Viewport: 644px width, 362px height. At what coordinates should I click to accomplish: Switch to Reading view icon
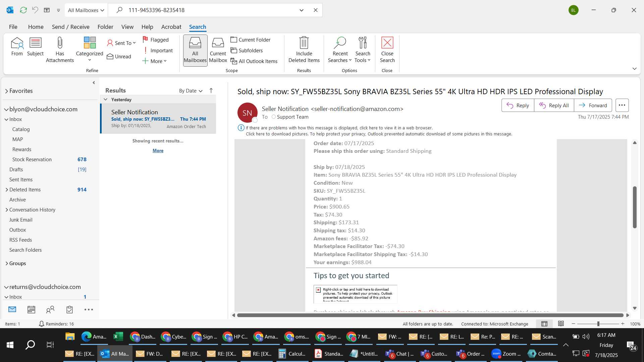point(561,324)
